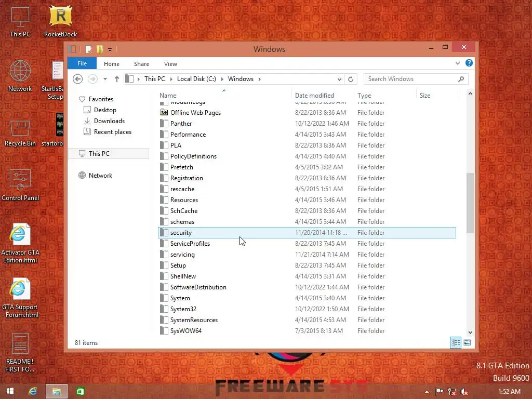532x399 pixels.
Task: Open the Help question mark icon
Action: (x=469, y=63)
